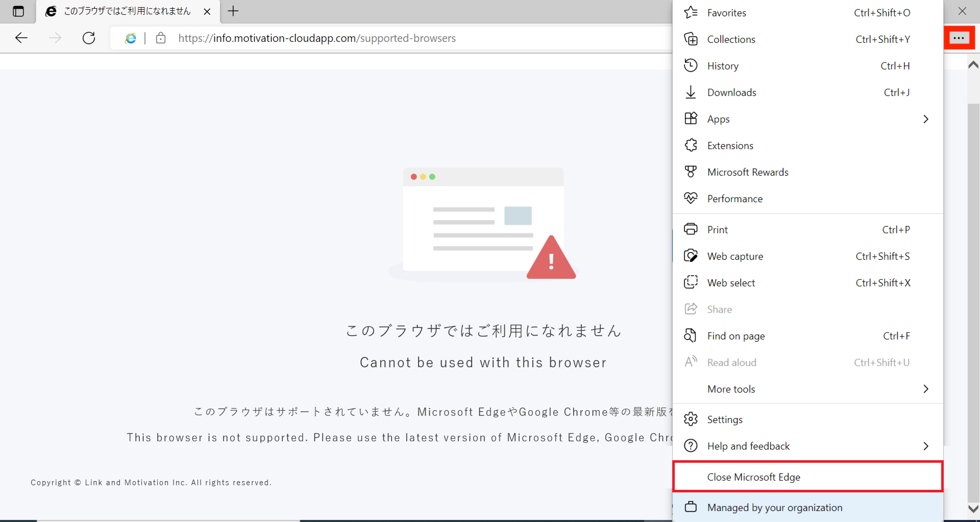
Task: Click the Internet Explorer mode icon
Action: point(130,38)
